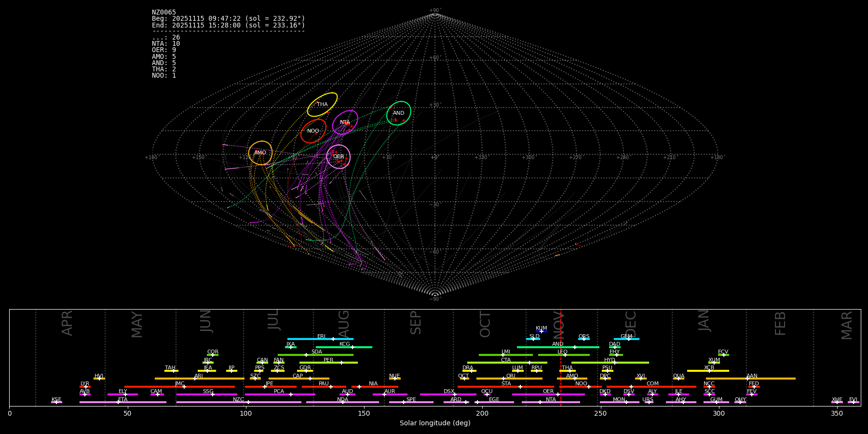Select the green AND radiant ellipse
Viewport: 868px width, 434px height.
pyautogui.click(x=398, y=113)
